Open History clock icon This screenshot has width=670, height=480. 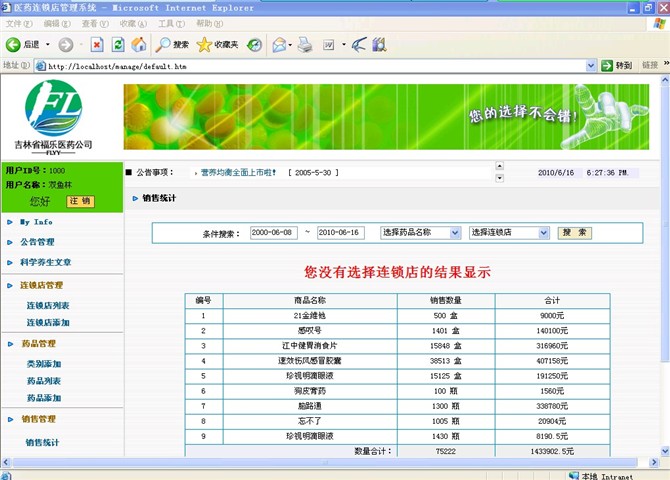tap(255, 44)
